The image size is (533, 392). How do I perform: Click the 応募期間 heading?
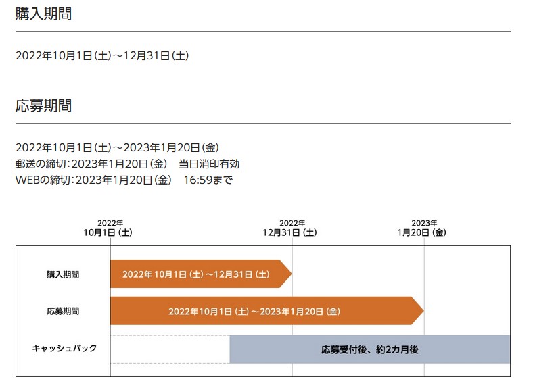43,105
